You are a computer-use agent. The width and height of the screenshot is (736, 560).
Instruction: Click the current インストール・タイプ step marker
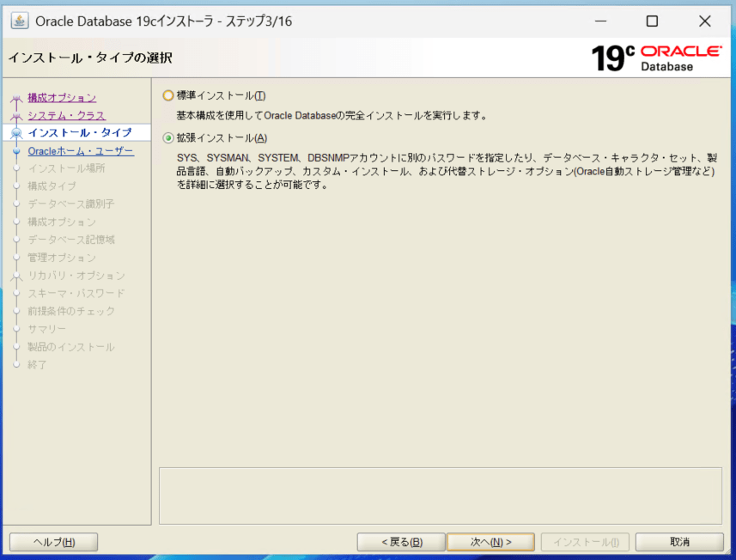click(16, 133)
